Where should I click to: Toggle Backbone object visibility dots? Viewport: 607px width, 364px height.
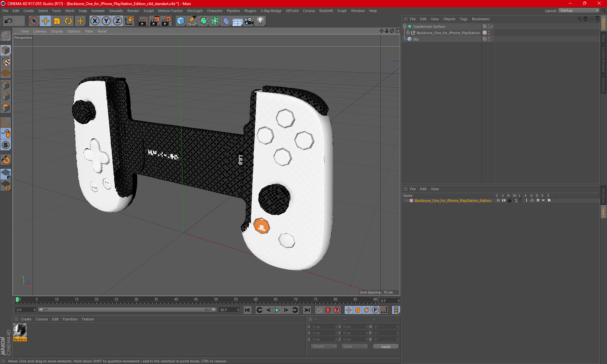coord(489,33)
